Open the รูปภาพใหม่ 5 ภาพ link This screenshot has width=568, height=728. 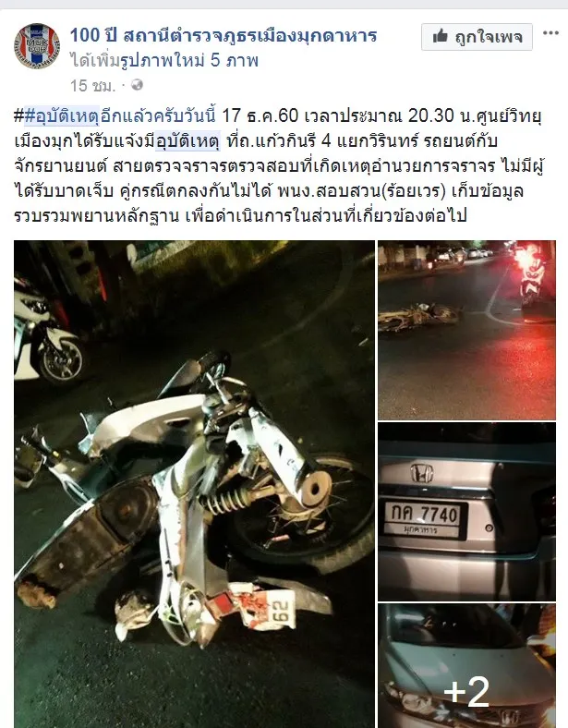pyautogui.click(x=188, y=61)
